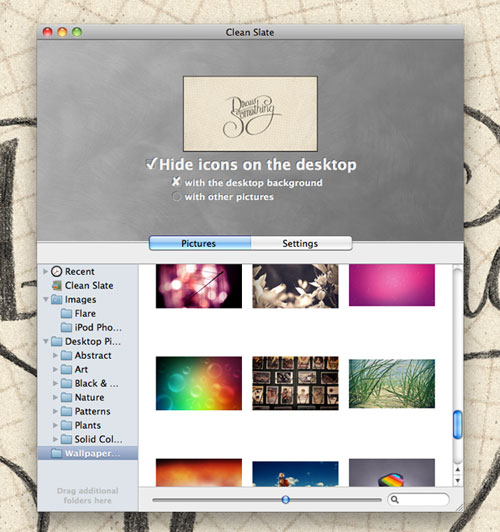500x532 pixels.
Task: Click the Wallpaper... folder icon
Action: [56, 453]
